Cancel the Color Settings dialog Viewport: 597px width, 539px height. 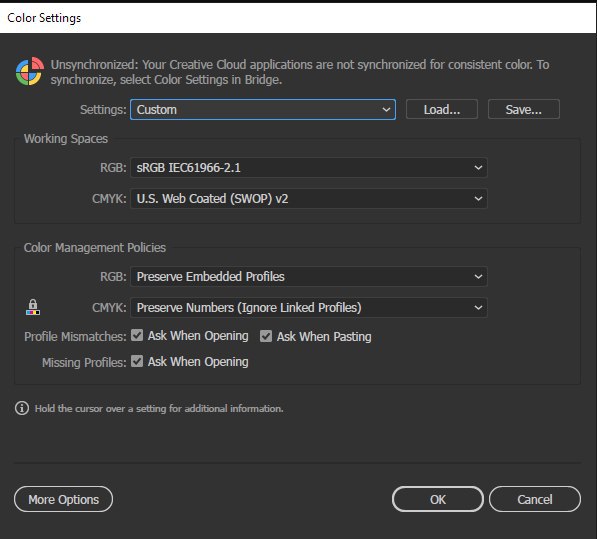click(535, 499)
